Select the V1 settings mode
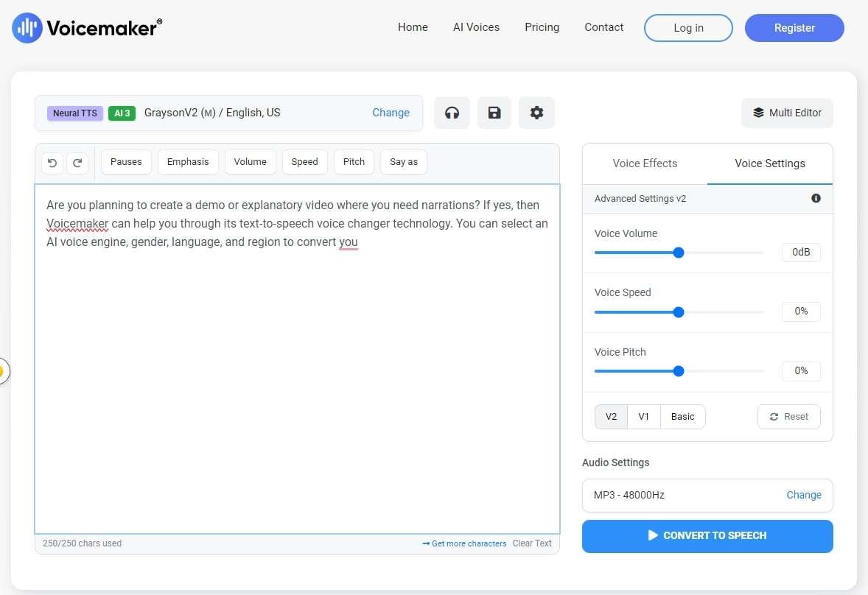This screenshot has height=595, width=868. (643, 417)
